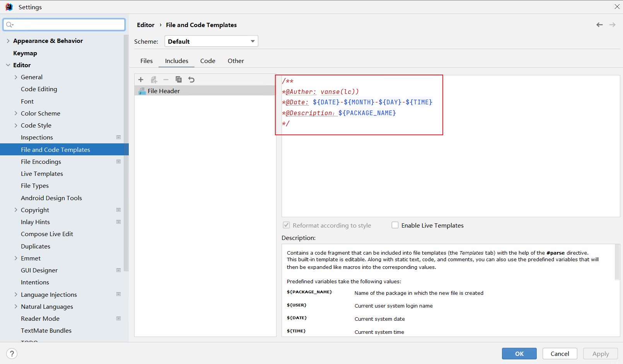Click the project-level icon beside GUI Designer
The width and height of the screenshot is (623, 364).
click(118, 270)
